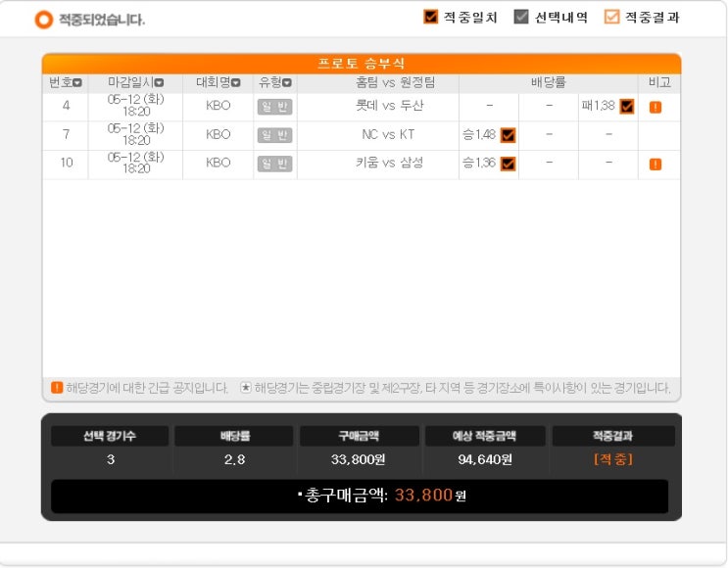
Task: Click the 선택 경기수 header label
Action: click(110, 436)
